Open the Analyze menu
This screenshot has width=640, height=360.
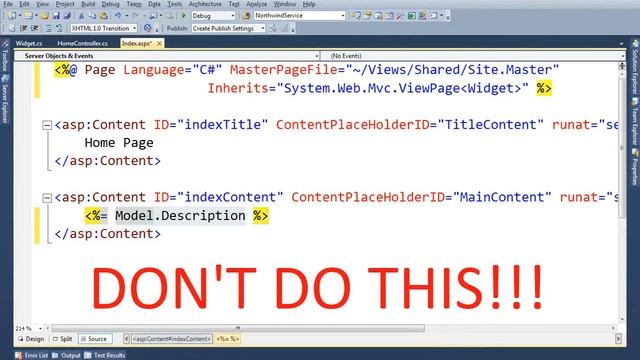pyautogui.click(x=256, y=4)
